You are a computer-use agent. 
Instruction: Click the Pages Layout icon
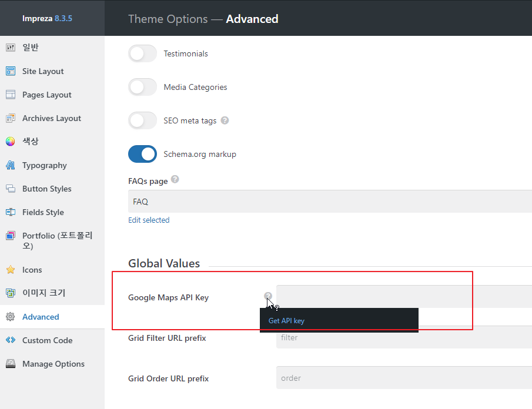11,95
